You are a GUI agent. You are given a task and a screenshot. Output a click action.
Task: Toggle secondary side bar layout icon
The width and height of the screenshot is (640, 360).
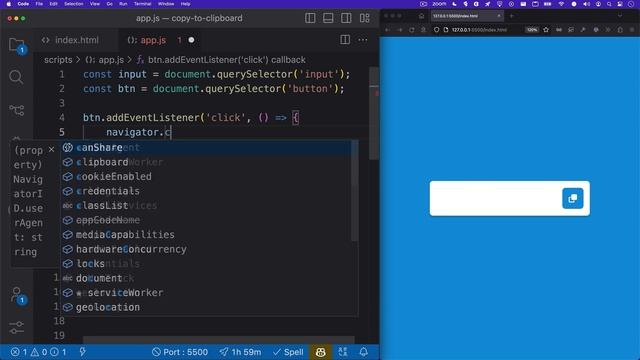point(346,18)
